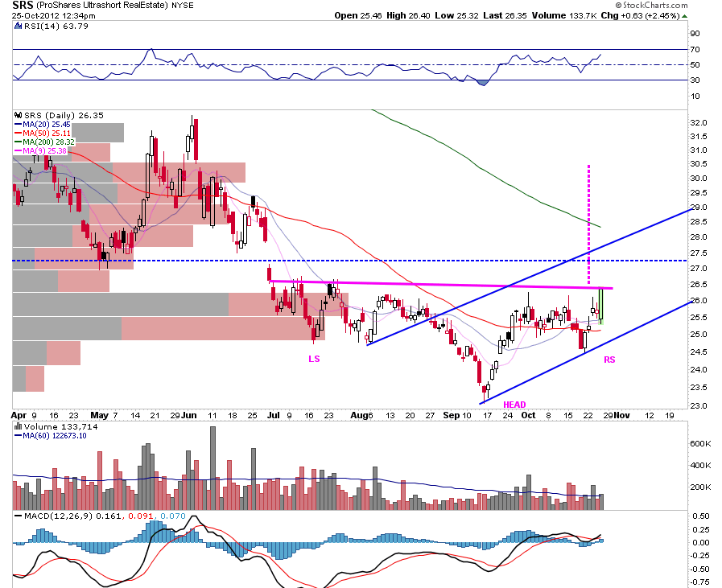Click the Chg +0.63 (+2.45%) value
The width and height of the screenshot is (722, 588).
pyautogui.click(x=640, y=15)
